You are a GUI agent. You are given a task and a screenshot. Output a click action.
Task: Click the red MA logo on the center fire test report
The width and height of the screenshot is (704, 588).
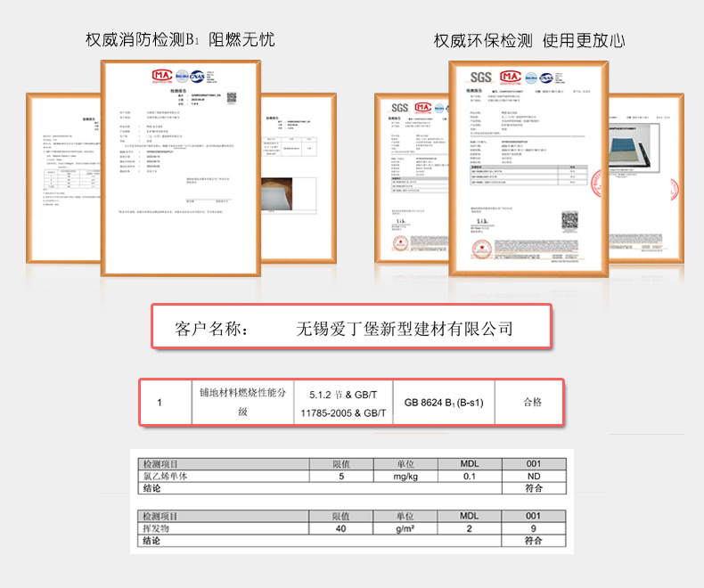[162, 76]
